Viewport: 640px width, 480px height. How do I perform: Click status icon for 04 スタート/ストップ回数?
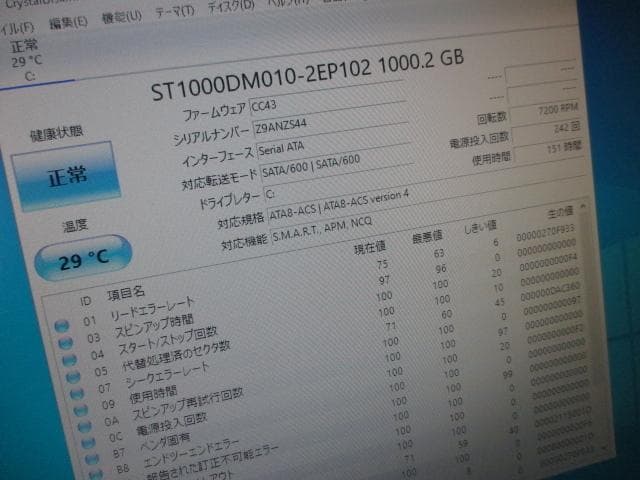[69, 360]
